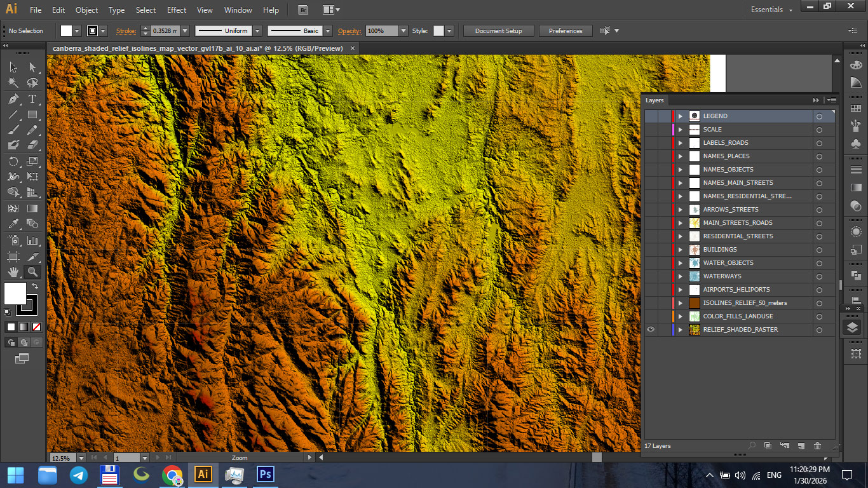Select the Magic Wand tool

pyautogui.click(x=13, y=83)
